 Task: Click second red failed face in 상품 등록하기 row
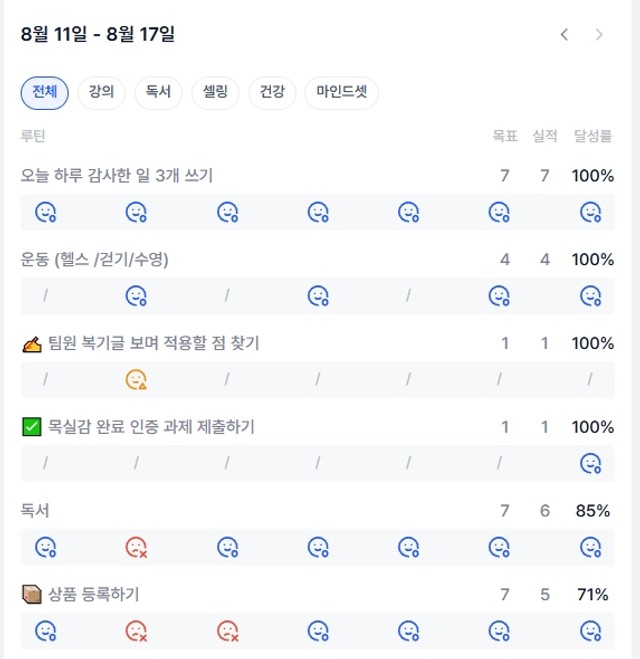pos(227,631)
